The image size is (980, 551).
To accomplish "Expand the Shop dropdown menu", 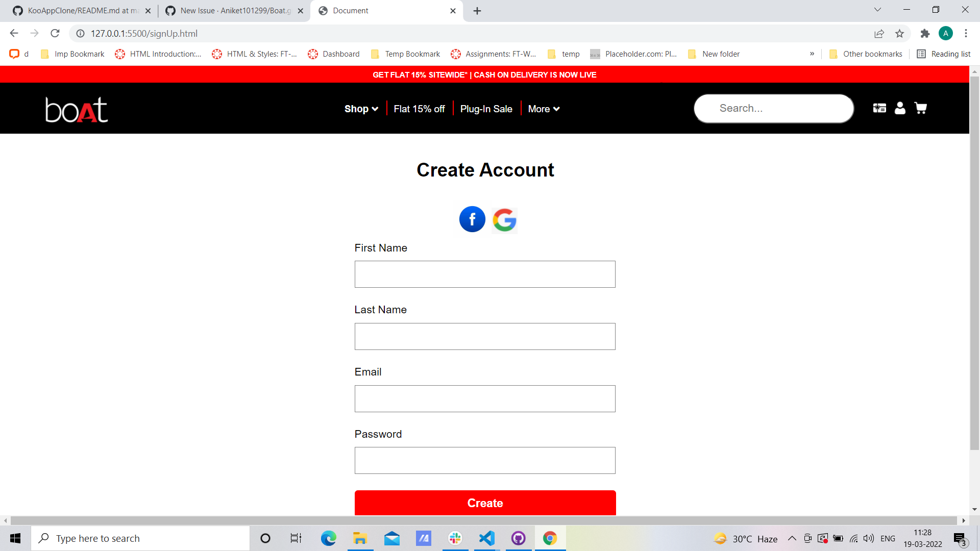I will [361, 109].
